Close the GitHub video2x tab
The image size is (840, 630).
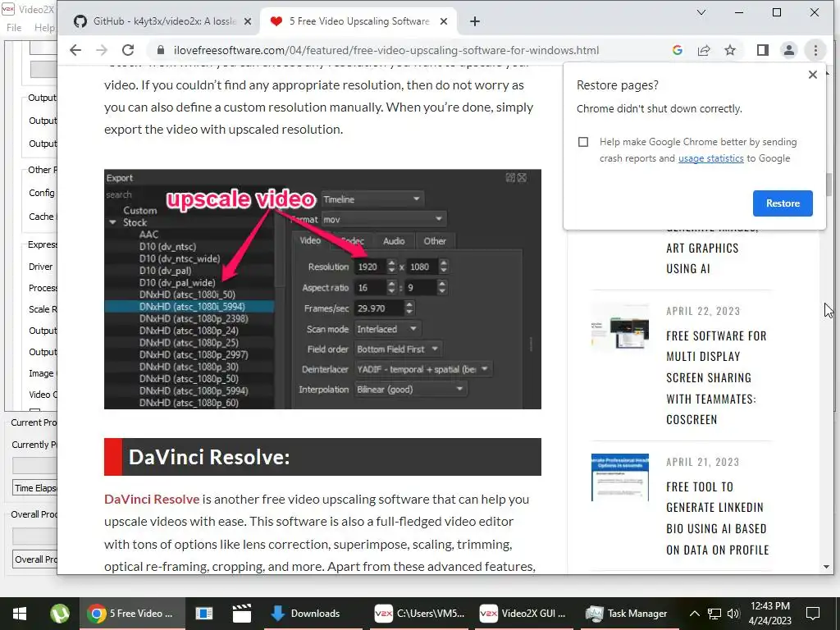coord(248,21)
